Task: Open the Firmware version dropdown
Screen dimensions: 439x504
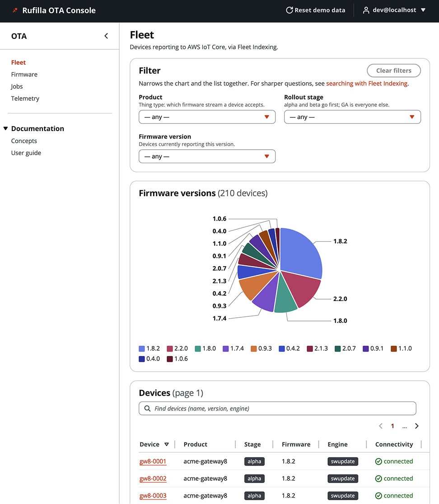Action: (x=207, y=156)
